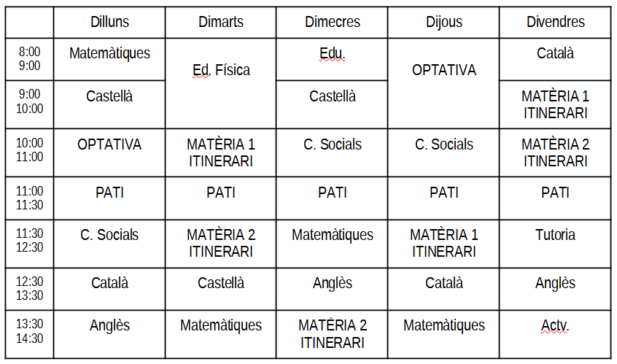The width and height of the screenshot is (617, 364).
Task: Click the OPTATIVA cell on Dilluns
Action: [109, 144]
